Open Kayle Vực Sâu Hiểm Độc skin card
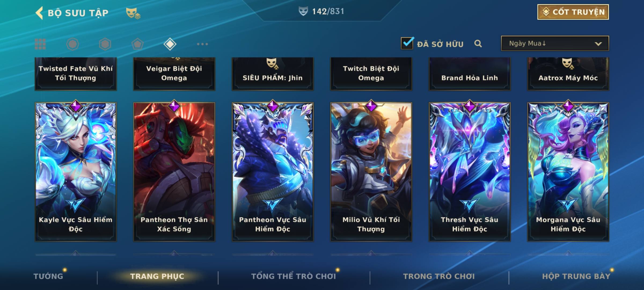 [x=76, y=172]
